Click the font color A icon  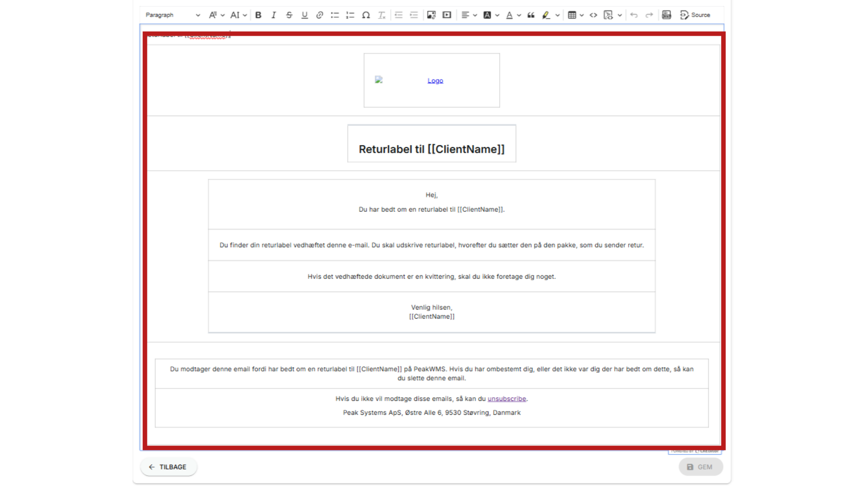509,15
